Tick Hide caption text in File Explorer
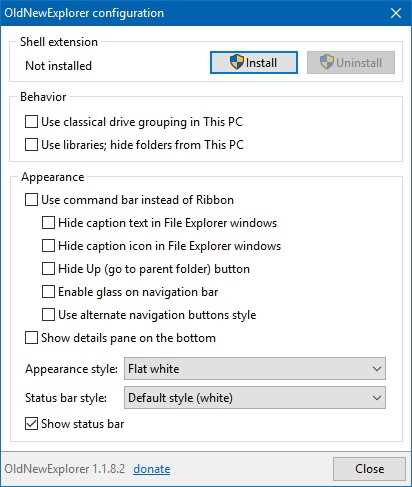The image size is (412, 487). [48, 223]
